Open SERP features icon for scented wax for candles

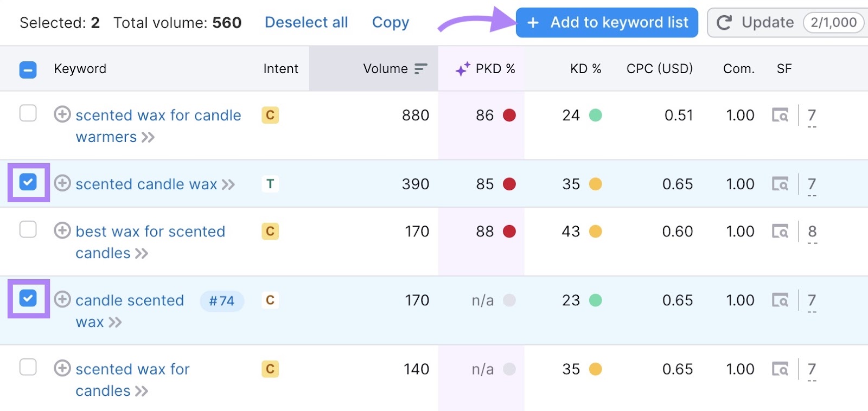[780, 369]
